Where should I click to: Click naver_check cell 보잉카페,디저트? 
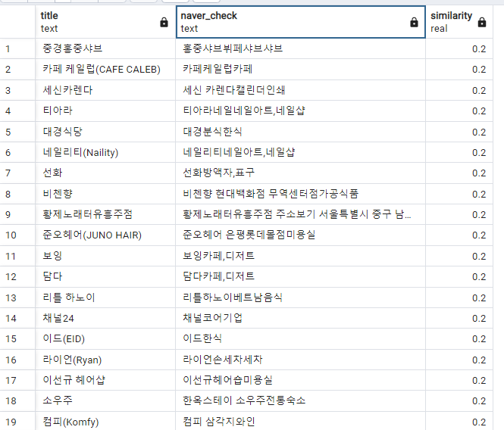301,256
